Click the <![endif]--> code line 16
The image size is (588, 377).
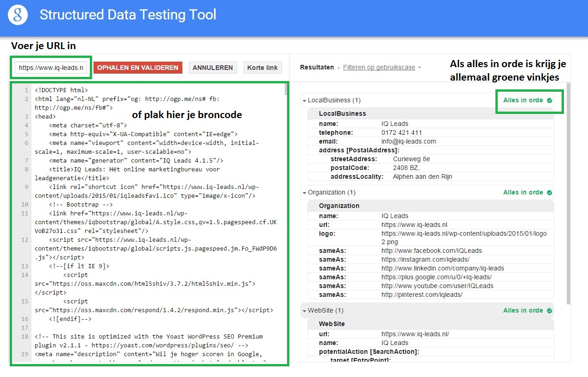tap(70, 319)
